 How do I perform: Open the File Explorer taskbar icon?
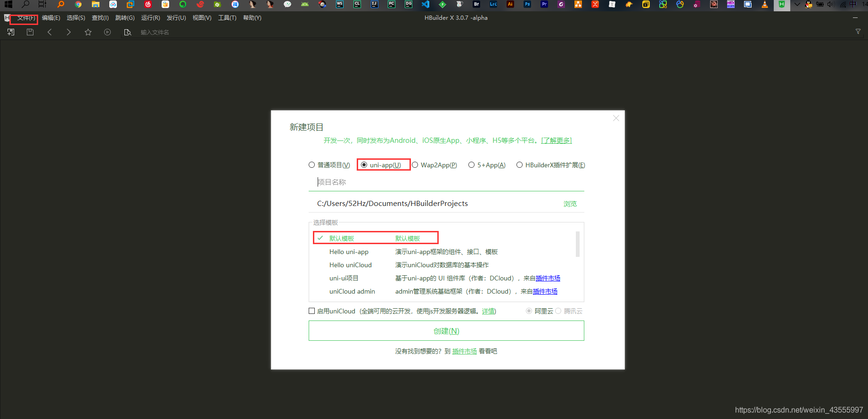96,4
